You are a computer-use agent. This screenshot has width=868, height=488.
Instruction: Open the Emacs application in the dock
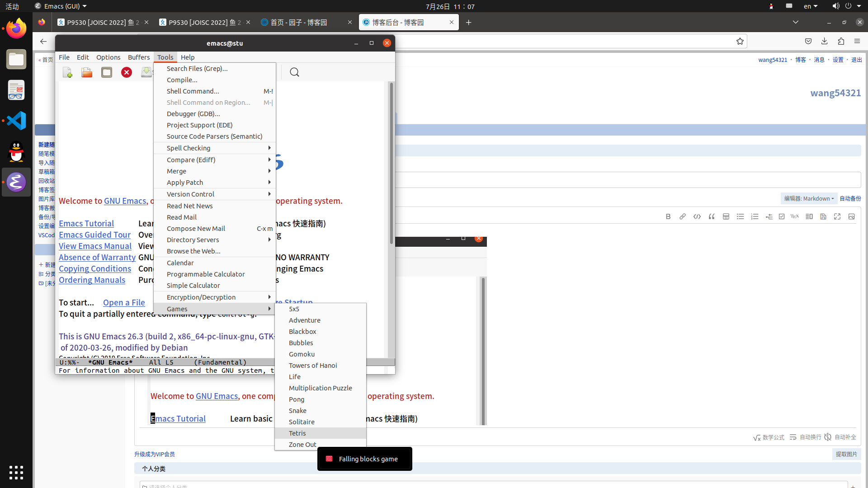pos(16,182)
